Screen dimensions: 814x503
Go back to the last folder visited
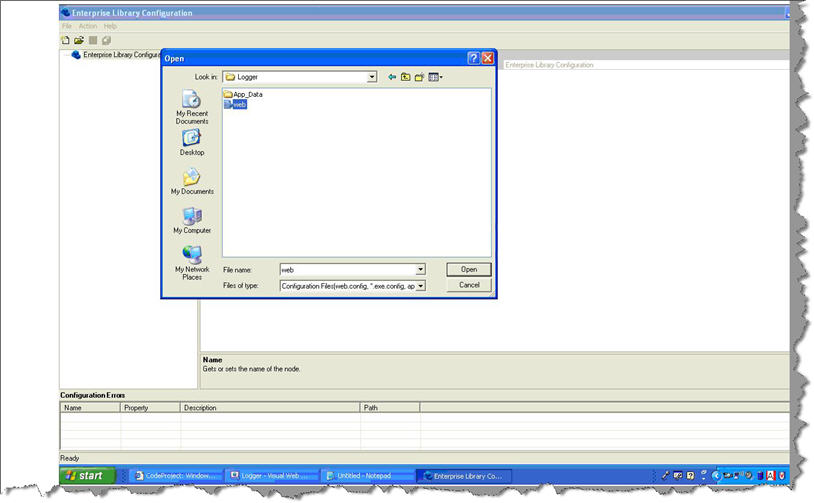(x=392, y=77)
